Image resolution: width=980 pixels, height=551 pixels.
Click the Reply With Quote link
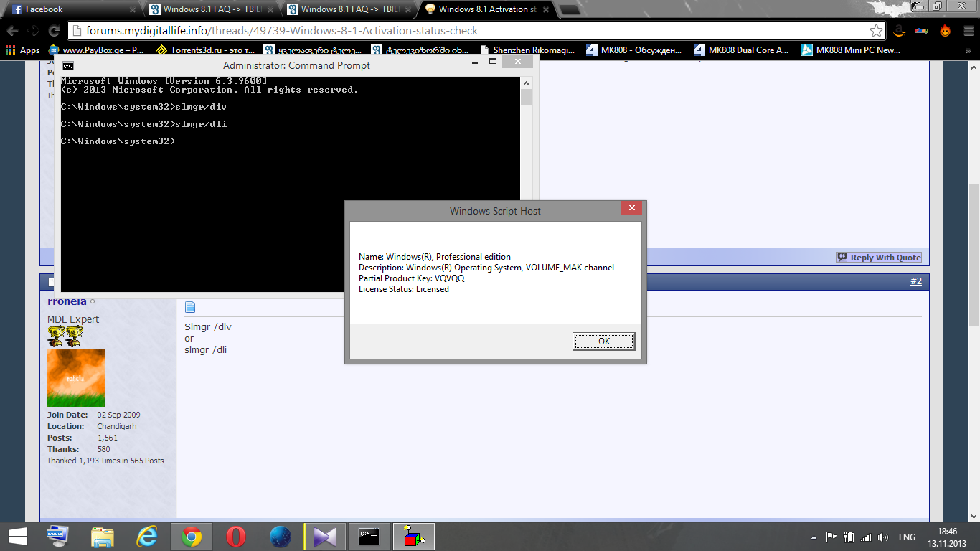pyautogui.click(x=879, y=256)
